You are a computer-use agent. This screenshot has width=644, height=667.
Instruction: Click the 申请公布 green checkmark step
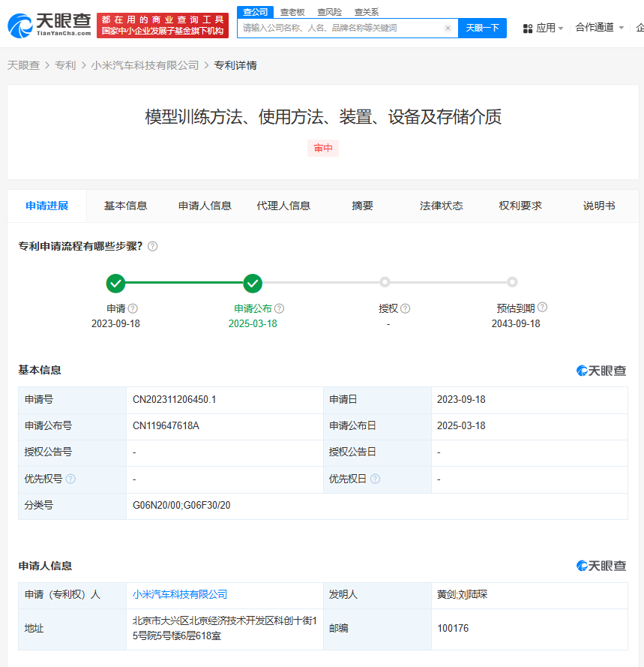click(x=253, y=283)
